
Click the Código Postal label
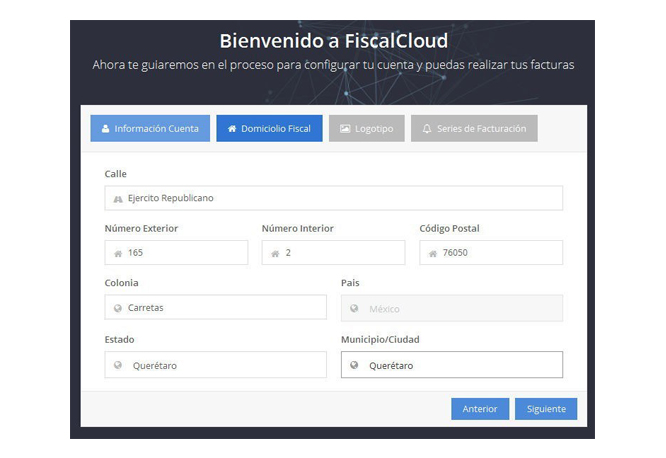tap(449, 229)
